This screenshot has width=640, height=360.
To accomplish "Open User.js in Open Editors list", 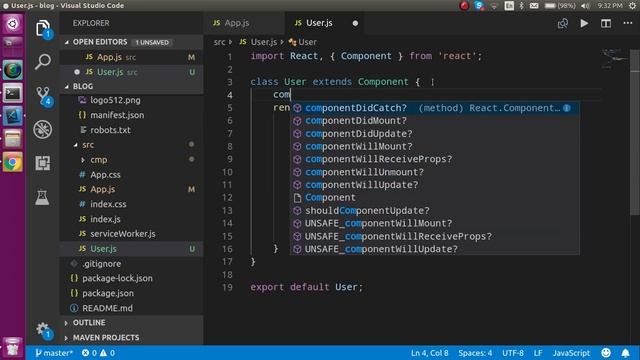I will 131,72.
